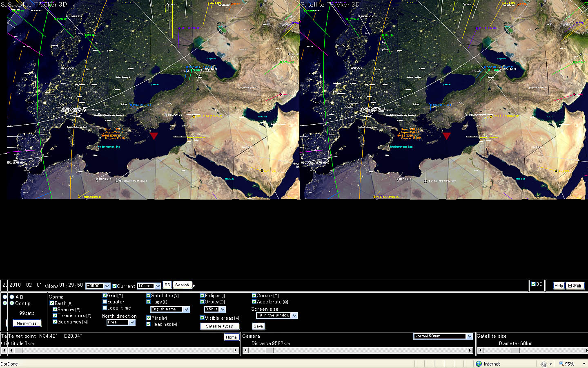Open Satellite types button
This screenshot has height=368, width=588.
[x=220, y=326]
